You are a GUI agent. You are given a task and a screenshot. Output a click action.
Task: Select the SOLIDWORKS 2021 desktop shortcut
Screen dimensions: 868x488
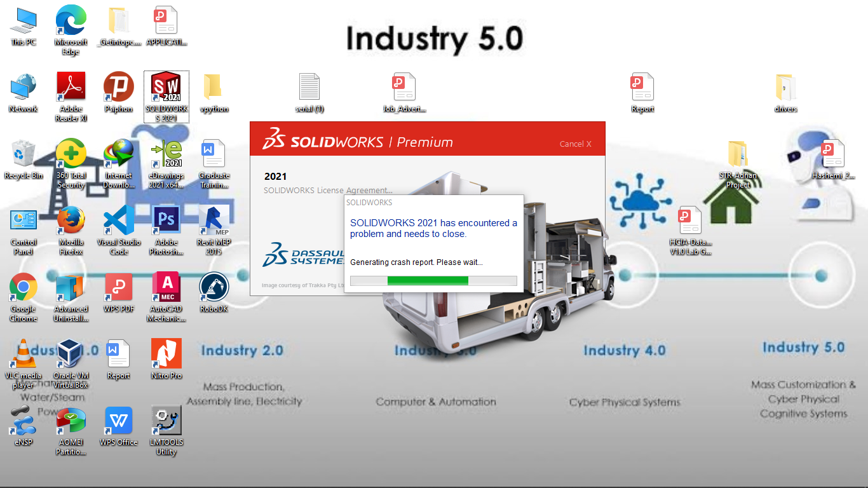(166, 97)
